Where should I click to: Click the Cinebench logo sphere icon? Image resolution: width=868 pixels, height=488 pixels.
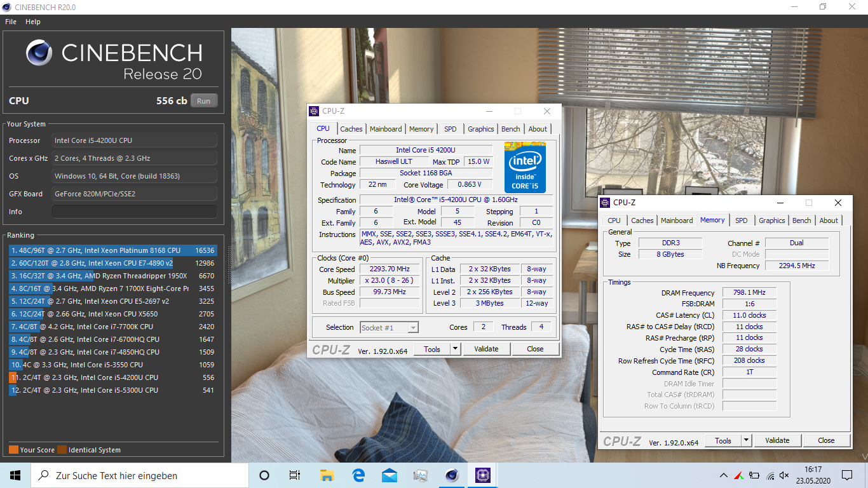tap(39, 53)
